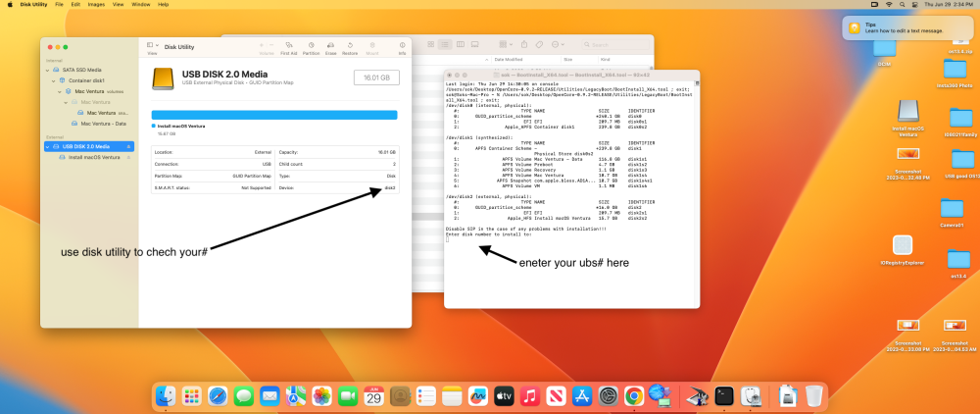This screenshot has height=414, width=980.
Task: Open App Store from the Dock
Action: click(582, 396)
